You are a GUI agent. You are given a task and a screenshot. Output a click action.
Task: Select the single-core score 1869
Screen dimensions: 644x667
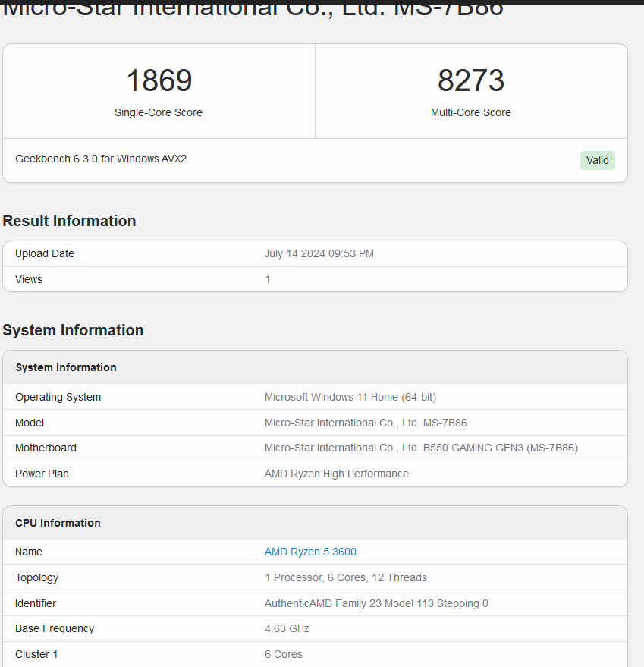(x=159, y=80)
